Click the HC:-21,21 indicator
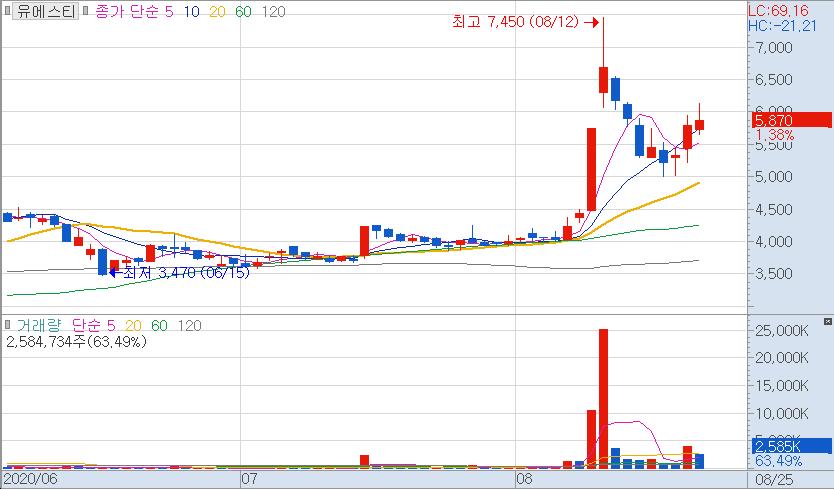Viewport: 834px width, 489px height. [x=782, y=25]
